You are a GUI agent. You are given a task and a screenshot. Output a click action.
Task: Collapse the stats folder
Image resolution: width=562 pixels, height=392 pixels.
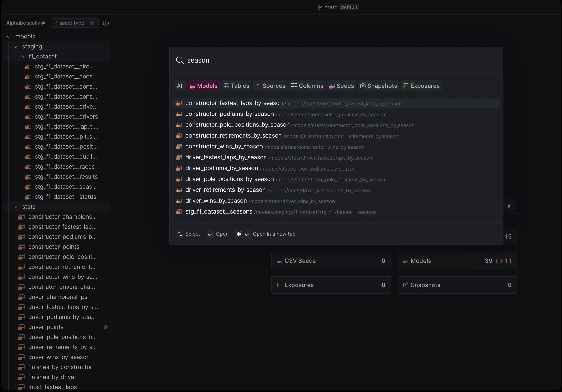click(x=16, y=207)
